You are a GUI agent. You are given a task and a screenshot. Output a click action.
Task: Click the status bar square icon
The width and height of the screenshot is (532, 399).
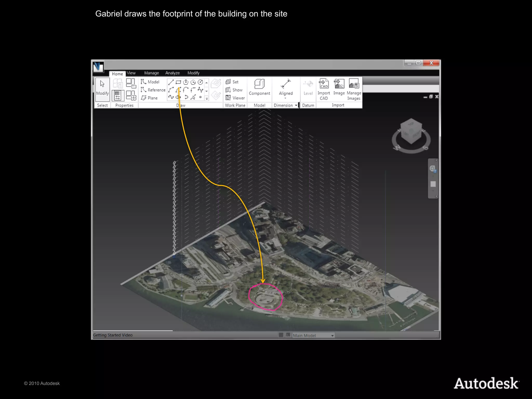[x=281, y=335]
